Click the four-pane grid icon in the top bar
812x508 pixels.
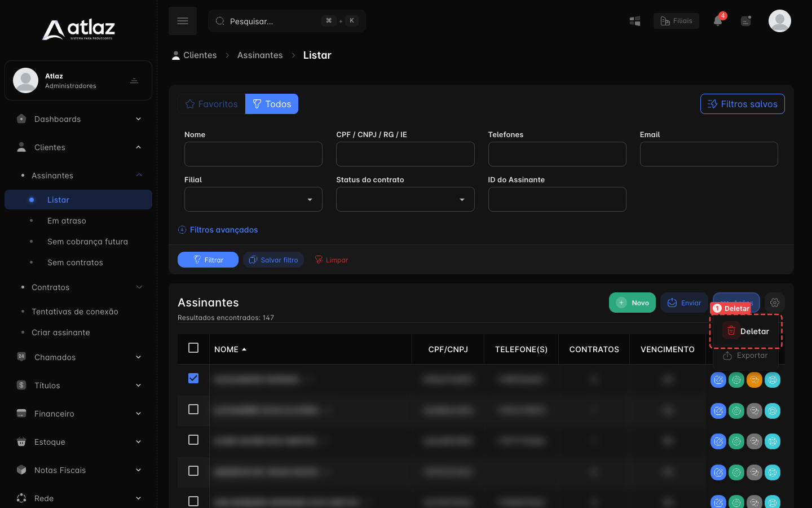click(635, 21)
